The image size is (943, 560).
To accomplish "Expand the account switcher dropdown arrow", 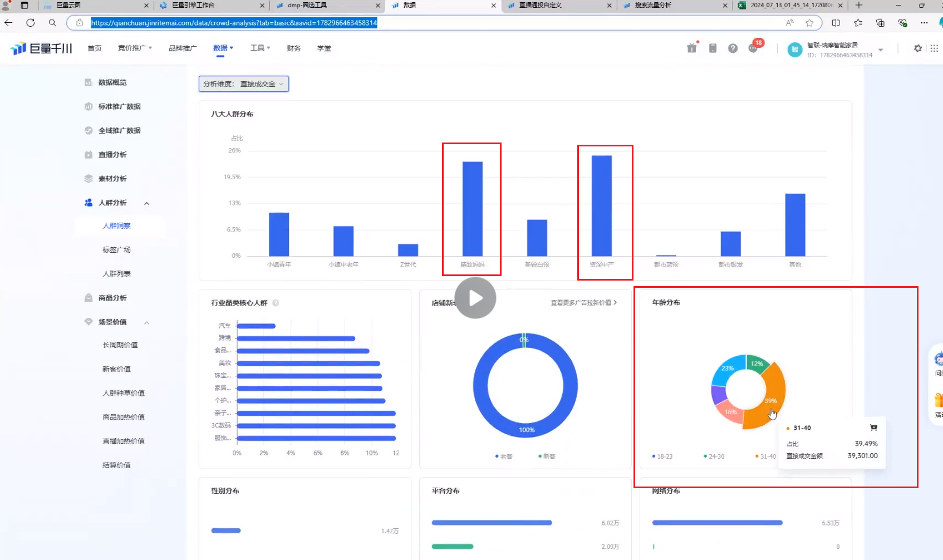I will (x=881, y=50).
